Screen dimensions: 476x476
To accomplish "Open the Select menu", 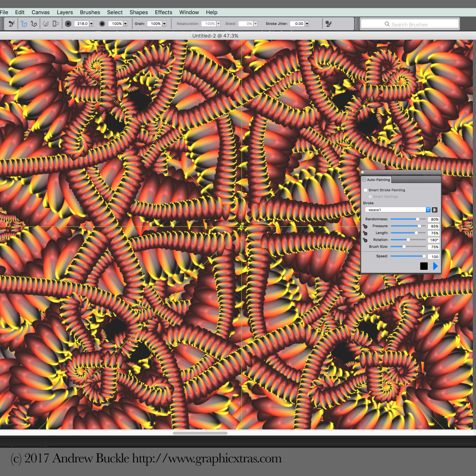I will pyautogui.click(x=115, y=12).
